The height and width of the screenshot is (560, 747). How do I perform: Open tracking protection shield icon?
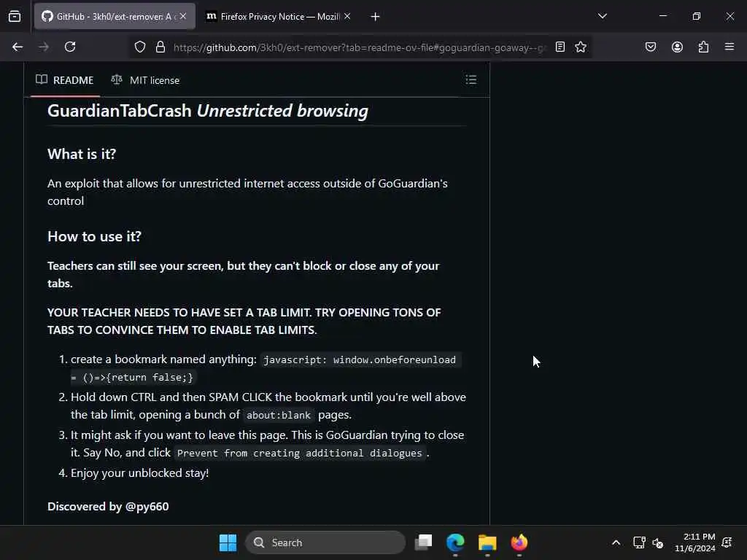(x=139, y=47)
